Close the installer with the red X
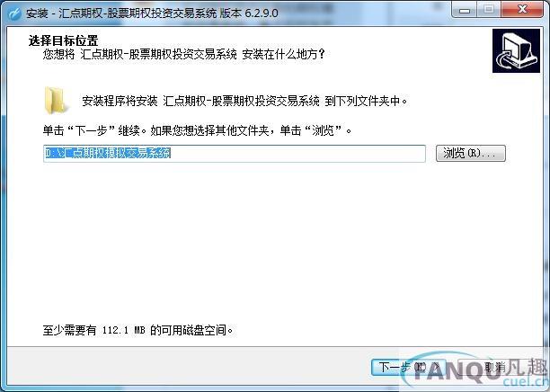This screenshot has width=550, height=392. pos(522,10)
